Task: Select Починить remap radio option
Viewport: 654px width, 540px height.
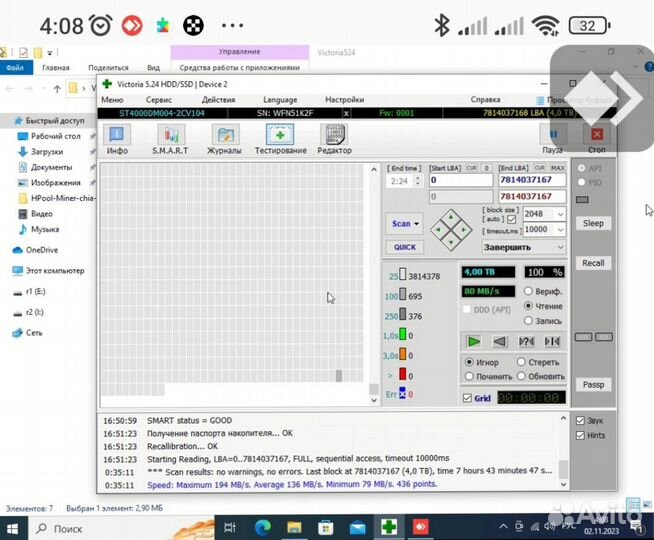Action: [x=469, y=376]
